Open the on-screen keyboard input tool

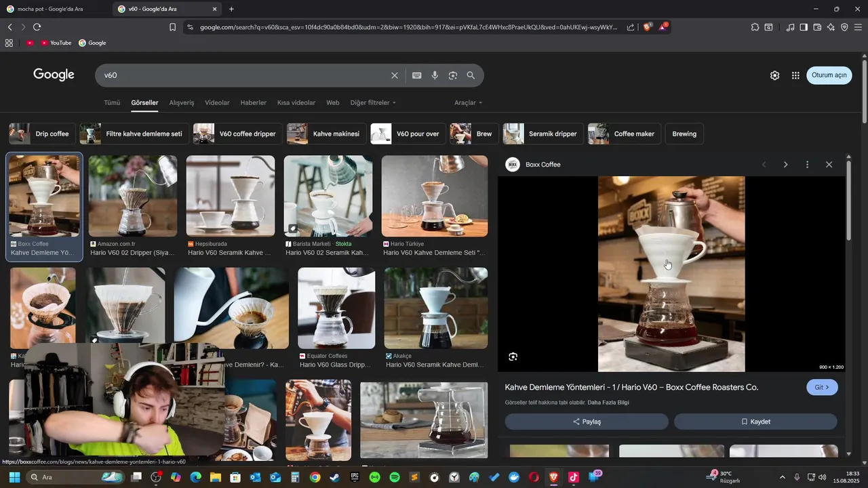tap(417, 75)
